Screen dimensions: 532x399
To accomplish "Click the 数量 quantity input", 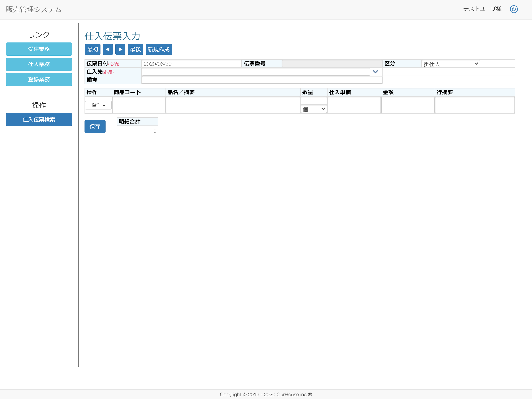I will click(x=314, y=101).
